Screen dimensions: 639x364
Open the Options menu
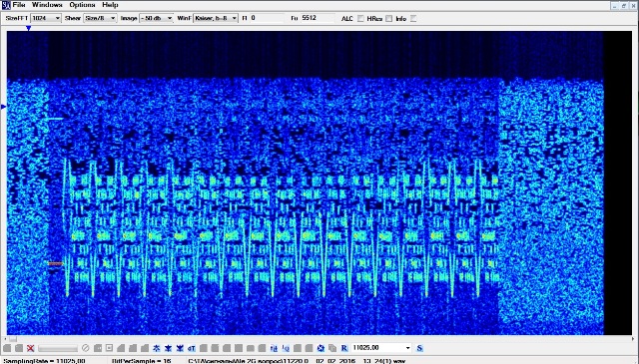coord(82,5)
